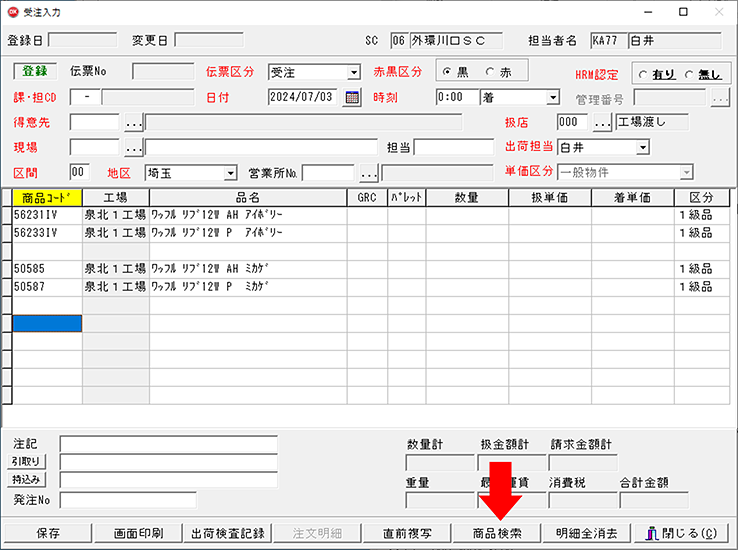Expand the 地区 埼玉 dropdown
The height and width of the screenshot is (550, 738).
[x=230, y=173]
